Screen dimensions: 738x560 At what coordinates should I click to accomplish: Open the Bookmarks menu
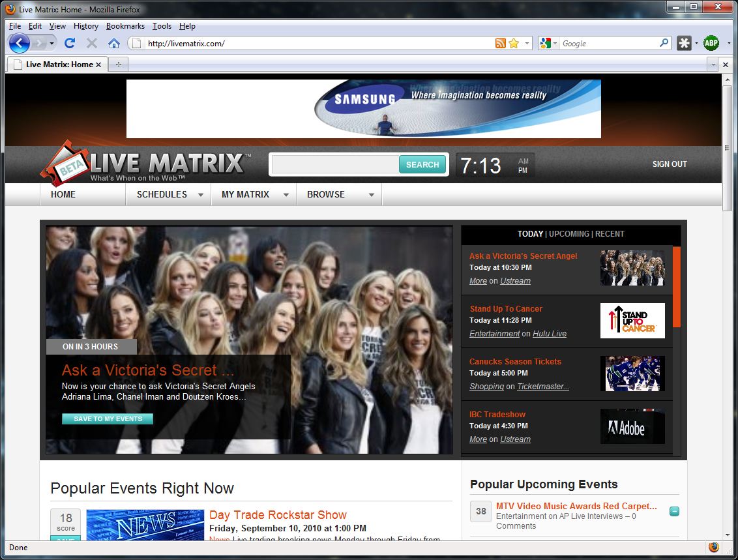(x=125, y=26)
